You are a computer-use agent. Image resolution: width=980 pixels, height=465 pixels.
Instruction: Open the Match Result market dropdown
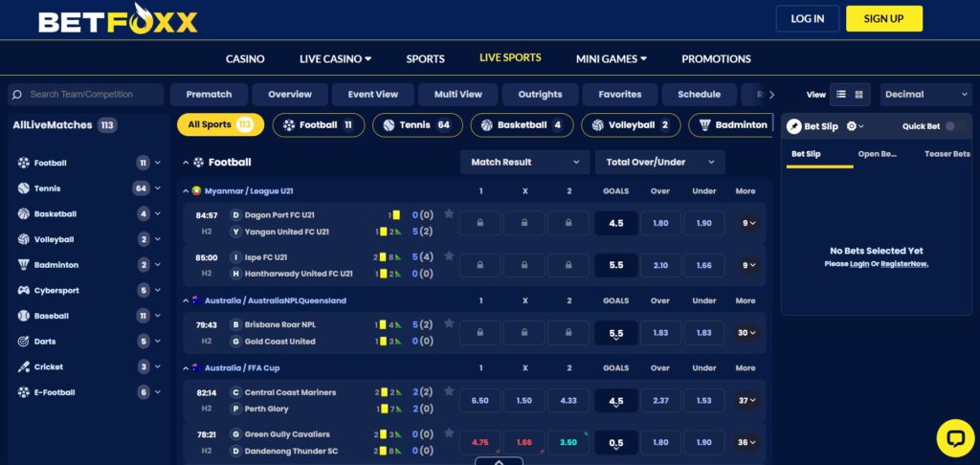click(x=525, y=163)
